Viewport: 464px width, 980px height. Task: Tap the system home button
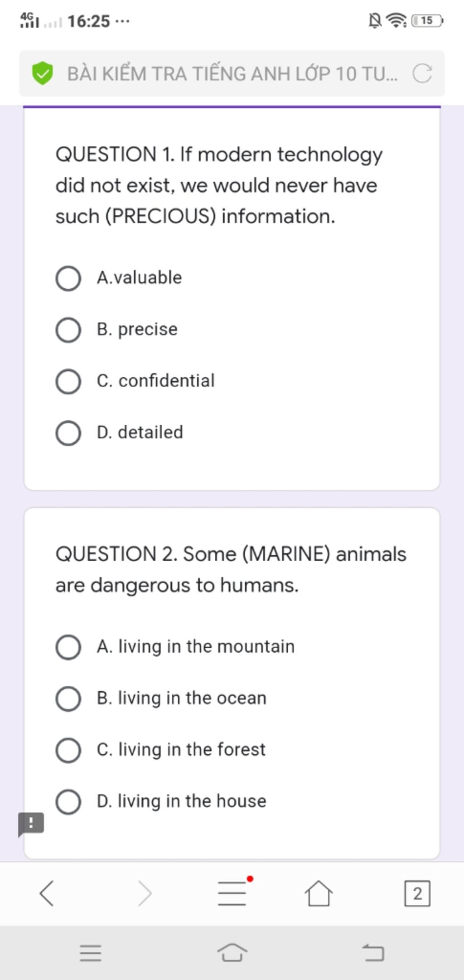232,952
